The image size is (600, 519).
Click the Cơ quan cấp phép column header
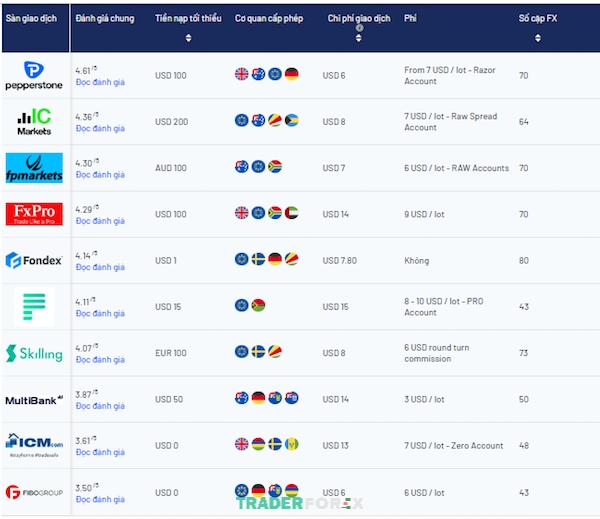click(x=269, y=18)
